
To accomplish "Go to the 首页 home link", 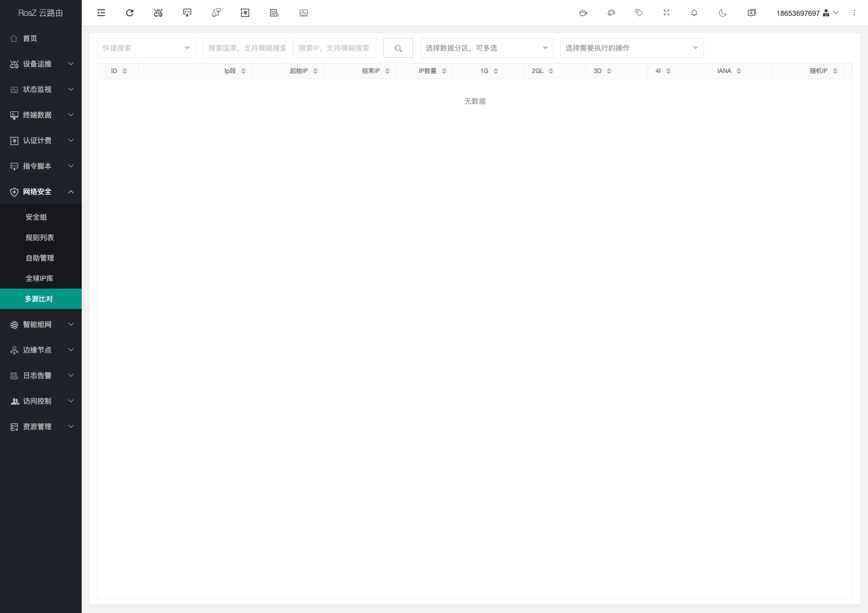I will tap(30, 38).
